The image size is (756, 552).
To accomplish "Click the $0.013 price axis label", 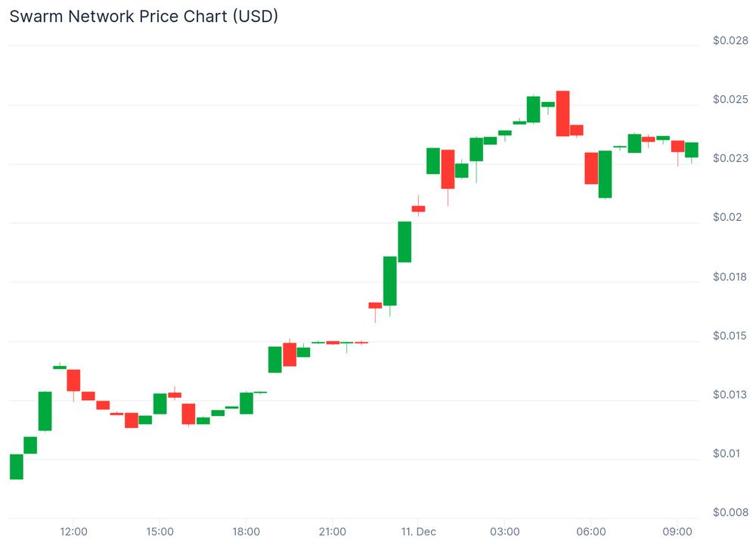I will click(x=730, y=395).
